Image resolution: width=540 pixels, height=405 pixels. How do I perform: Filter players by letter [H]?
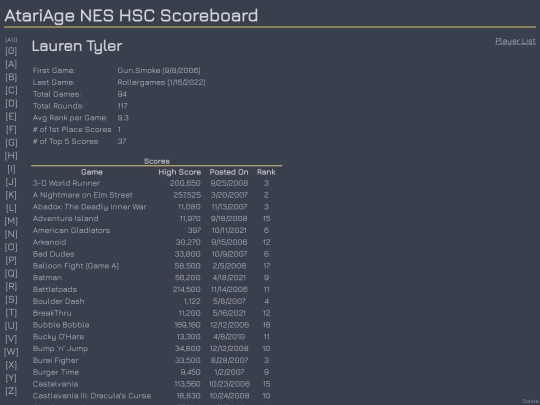coord(11,156)
